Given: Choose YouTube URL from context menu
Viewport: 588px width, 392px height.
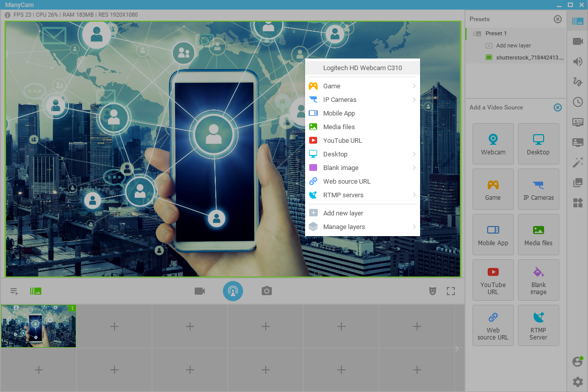Looking at the screenshot, I should pos(363,140).
